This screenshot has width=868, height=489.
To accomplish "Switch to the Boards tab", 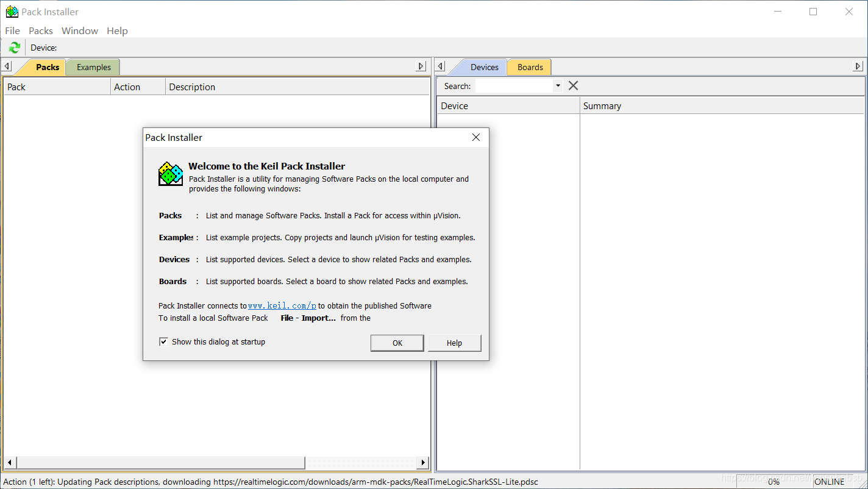I will coord(530,67).
